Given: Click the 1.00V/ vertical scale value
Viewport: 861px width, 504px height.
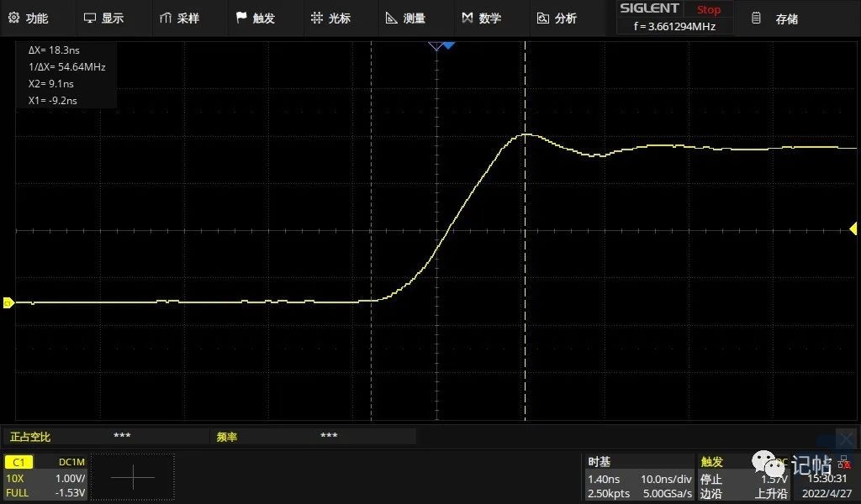Looking at the screenshot, I should click(x=71, y=478).
